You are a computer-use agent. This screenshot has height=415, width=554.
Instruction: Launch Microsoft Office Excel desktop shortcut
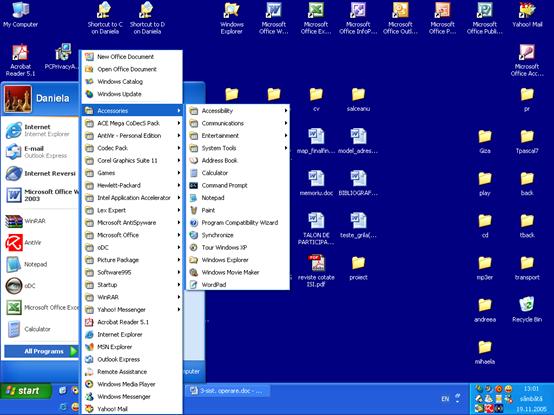point(316,18)
